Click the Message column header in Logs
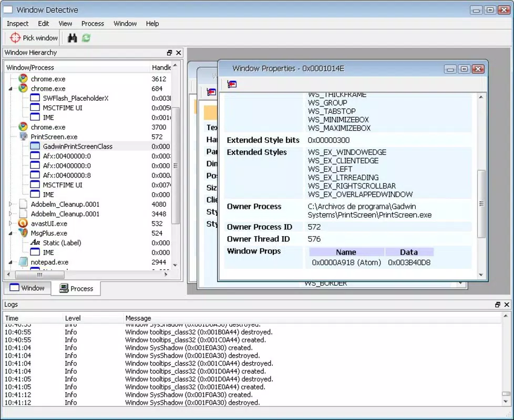 coord(312,318)
